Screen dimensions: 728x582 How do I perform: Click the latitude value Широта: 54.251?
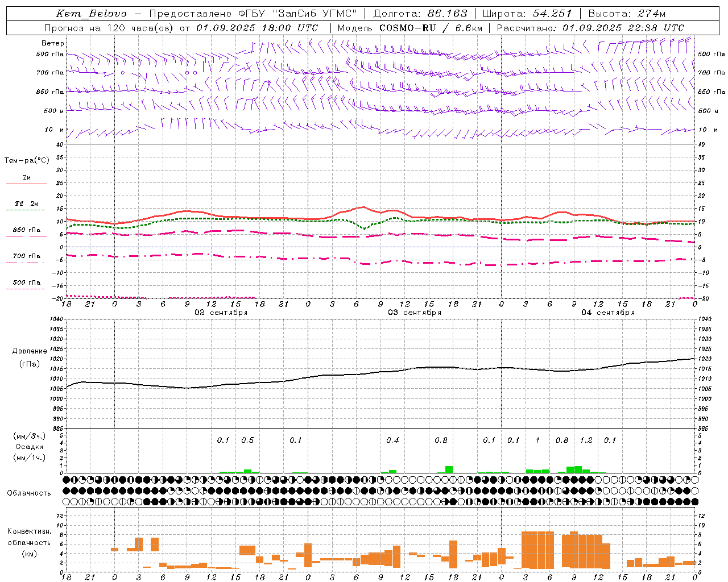(527, 14)
